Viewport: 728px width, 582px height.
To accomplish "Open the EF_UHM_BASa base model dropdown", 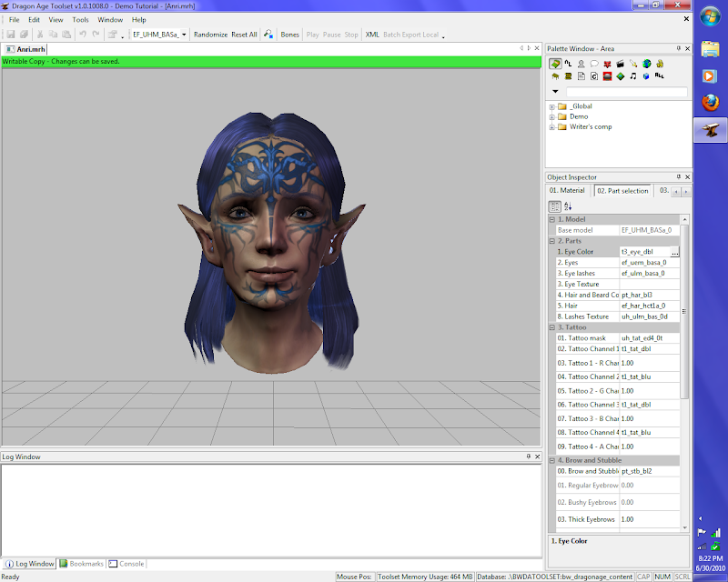I will (x=184, y=35).
